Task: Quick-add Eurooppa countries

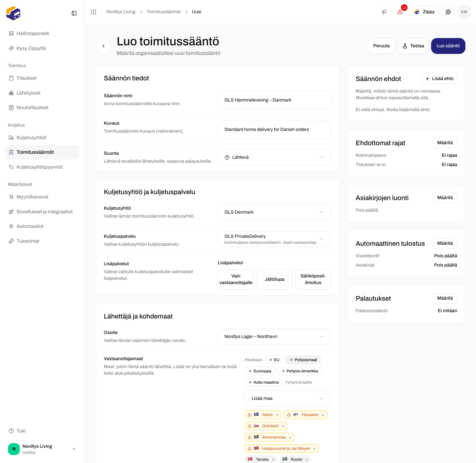Action: [x=260, y=371]
